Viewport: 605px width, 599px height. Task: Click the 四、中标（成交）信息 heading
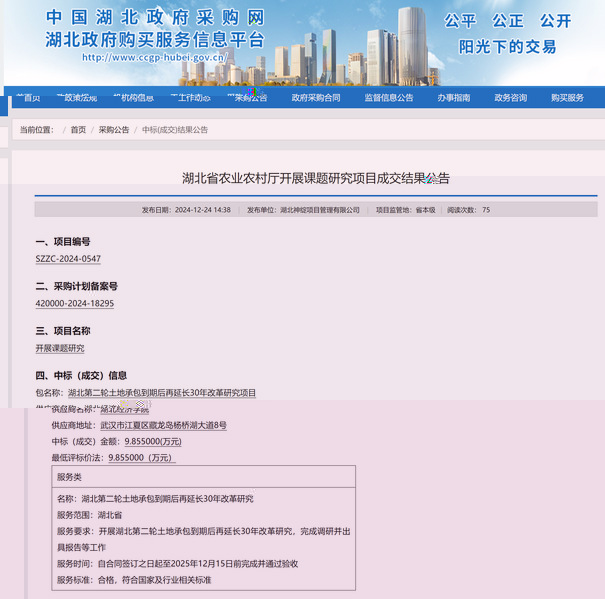[x=81, y=376]
